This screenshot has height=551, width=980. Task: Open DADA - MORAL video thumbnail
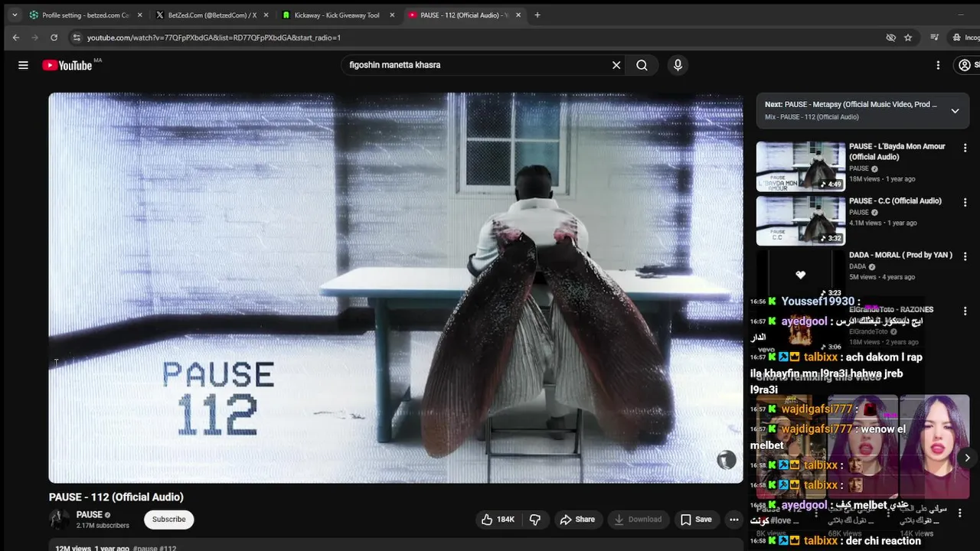pyautogui.click(x=801, y=275)
